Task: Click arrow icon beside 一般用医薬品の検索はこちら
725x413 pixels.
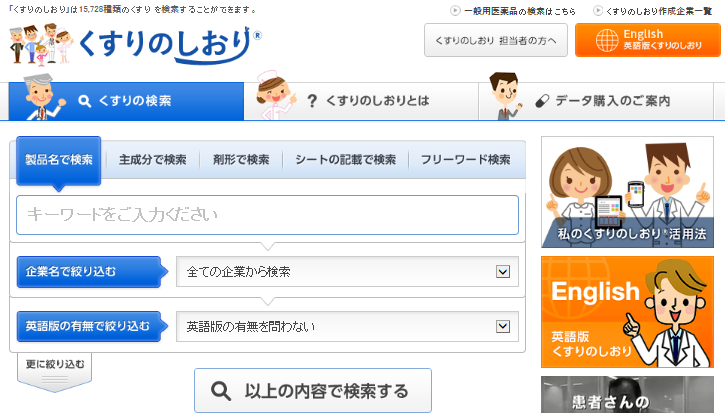Action: [455, 10]
